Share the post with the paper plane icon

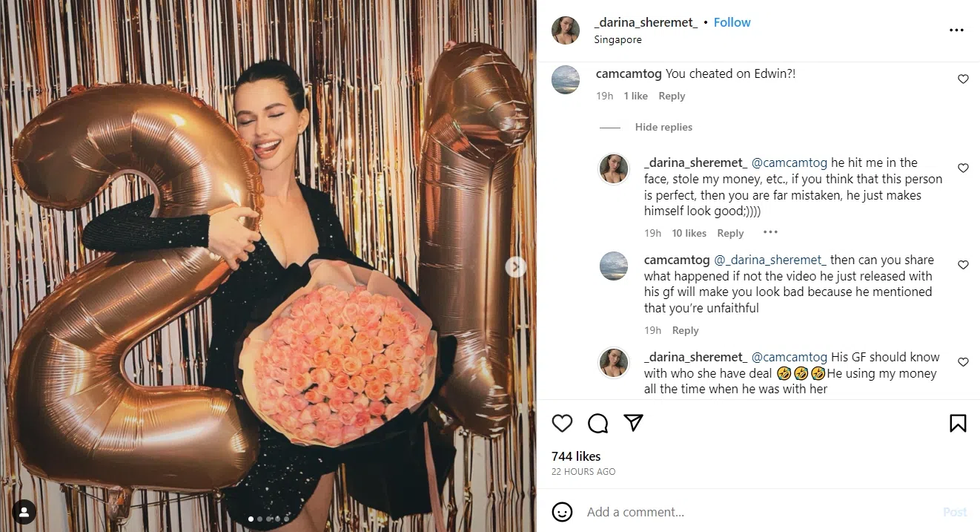point(633,423)
